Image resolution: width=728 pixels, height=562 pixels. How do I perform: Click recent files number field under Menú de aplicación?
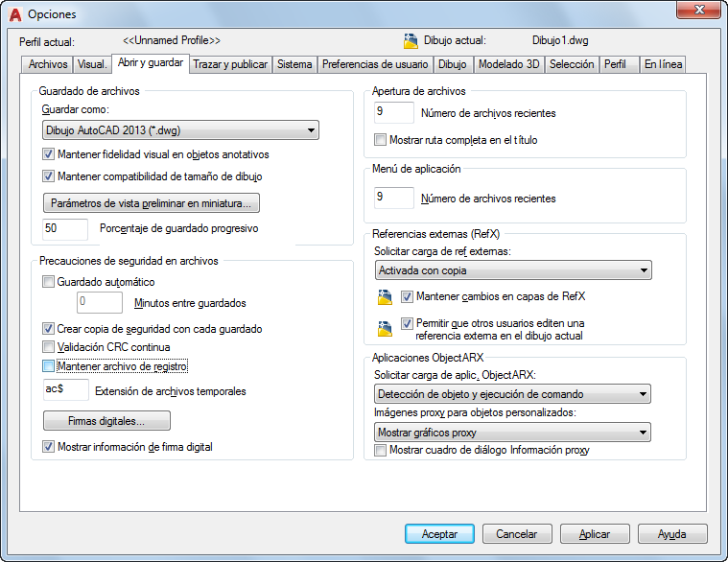pyautogui.click(x=393, y=199)
